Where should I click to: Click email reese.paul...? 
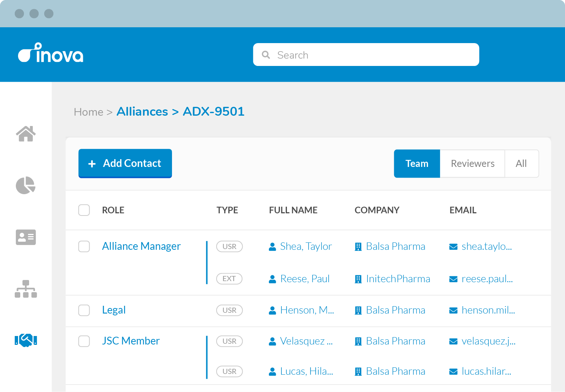(487, 279)
